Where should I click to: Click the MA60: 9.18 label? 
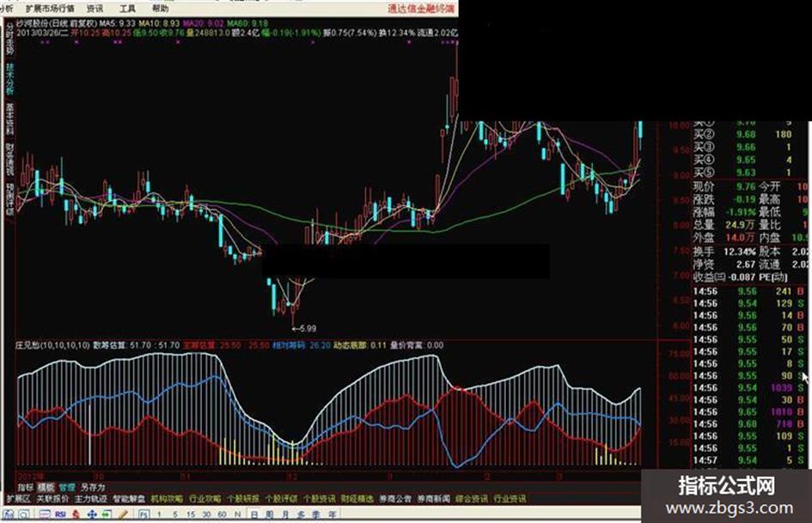[247, 23]
